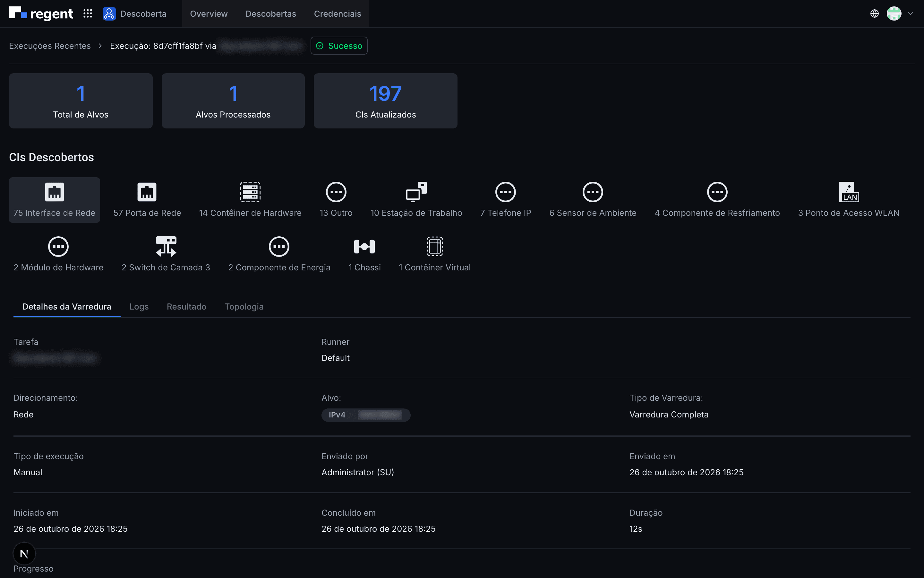The image size is (924, 578).
Task: Click the Total de Alvos card
Action: pos(81,101)
